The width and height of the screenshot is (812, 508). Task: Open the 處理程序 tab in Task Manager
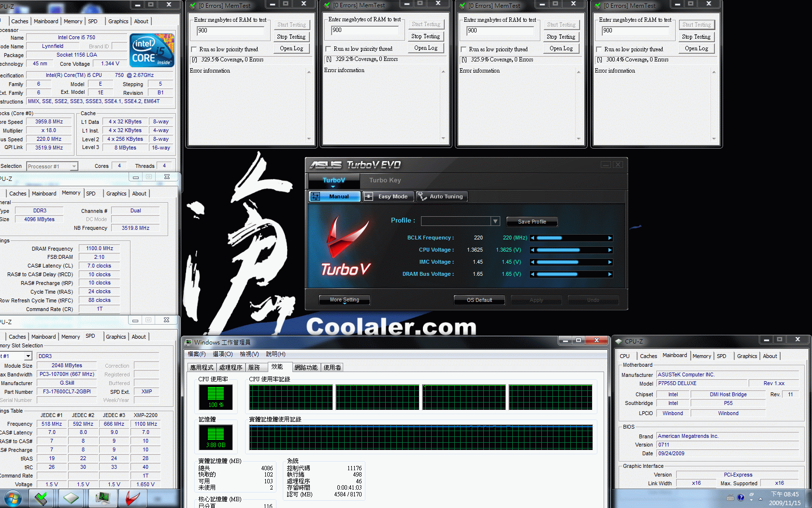pos(231,368)
